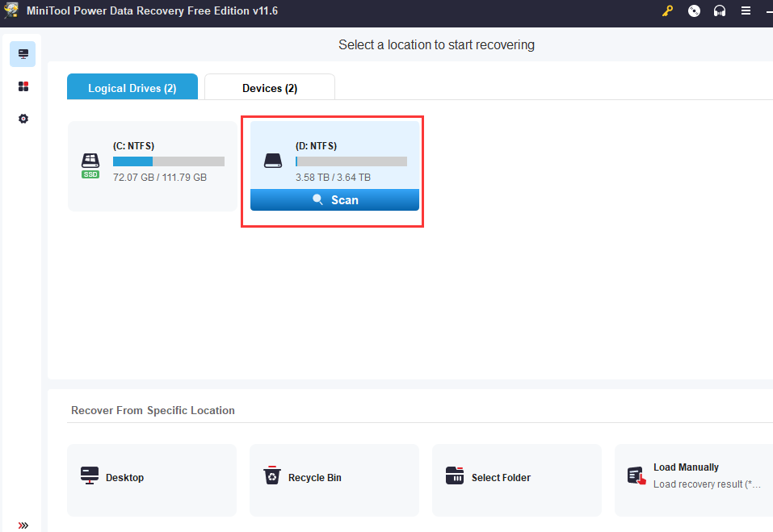
Task: Select the This PC sidebar icon
Action: click(23, 54)
